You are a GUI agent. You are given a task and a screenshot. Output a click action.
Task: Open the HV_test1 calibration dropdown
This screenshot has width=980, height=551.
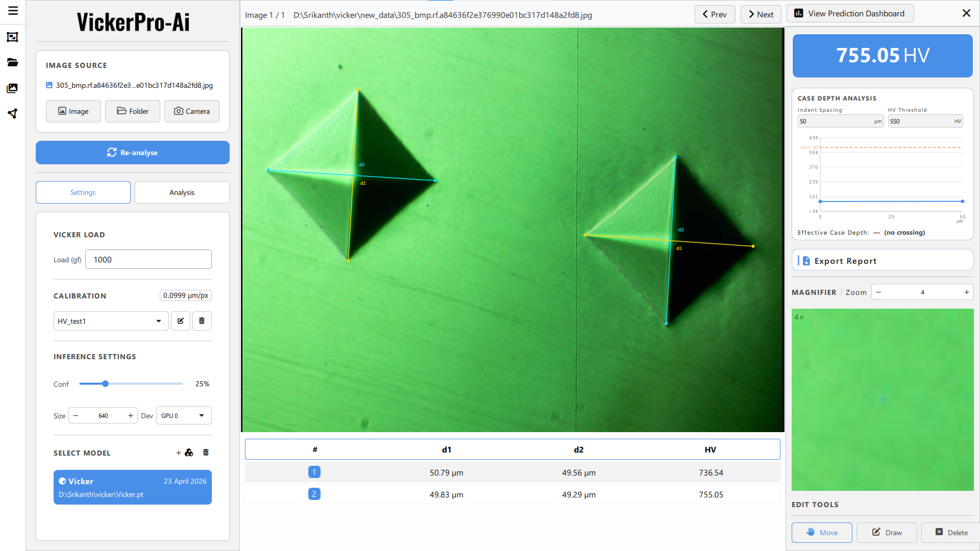click(111, 321)
